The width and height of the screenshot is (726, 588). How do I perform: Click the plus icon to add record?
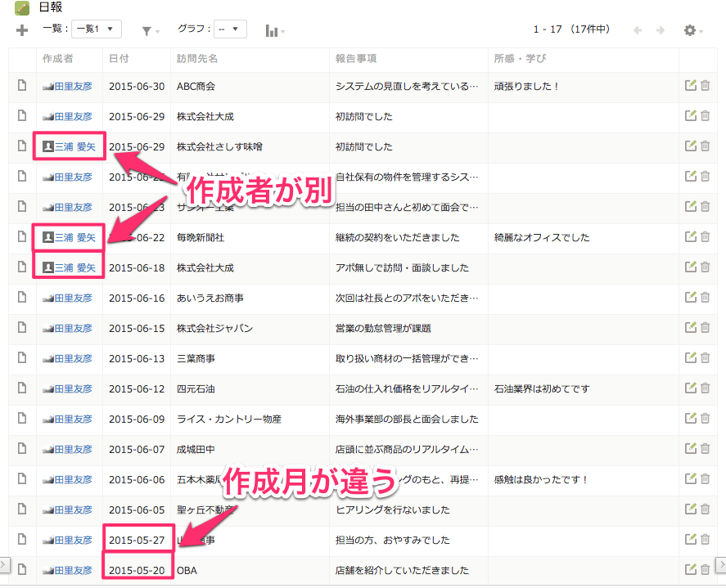[x=22, y=30]
